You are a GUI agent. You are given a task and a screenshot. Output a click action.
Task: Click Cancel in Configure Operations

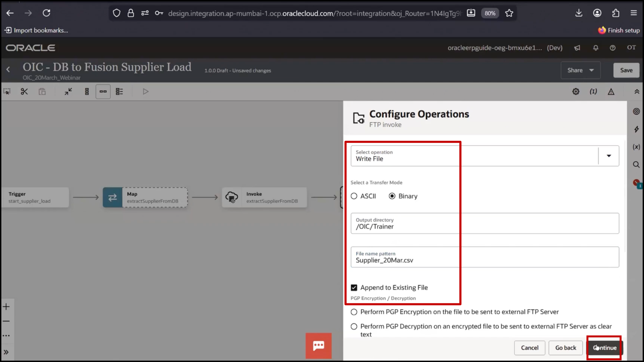tap(530, 348)
